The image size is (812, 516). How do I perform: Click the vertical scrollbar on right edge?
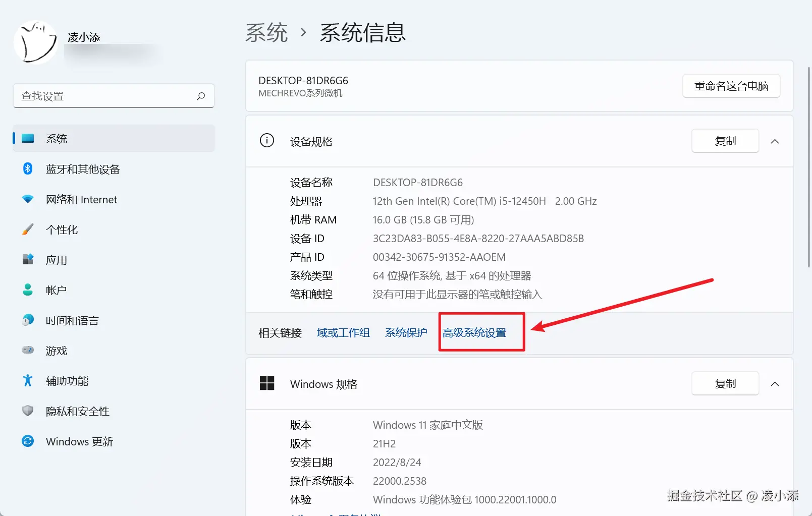(808, 166)
